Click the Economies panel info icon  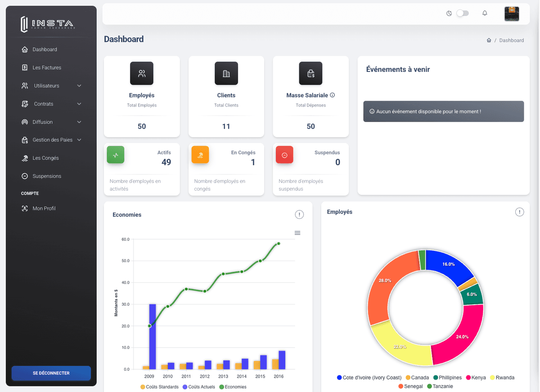pos(299,215)
